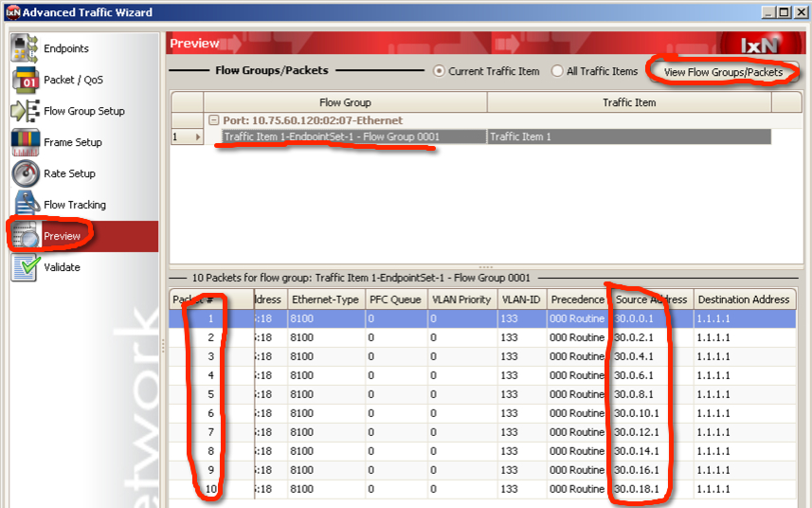Viewport: 812px width, 508px height.
Task: Select packet number 9 row
Action: pyautogui.click(x=482, y=470)
